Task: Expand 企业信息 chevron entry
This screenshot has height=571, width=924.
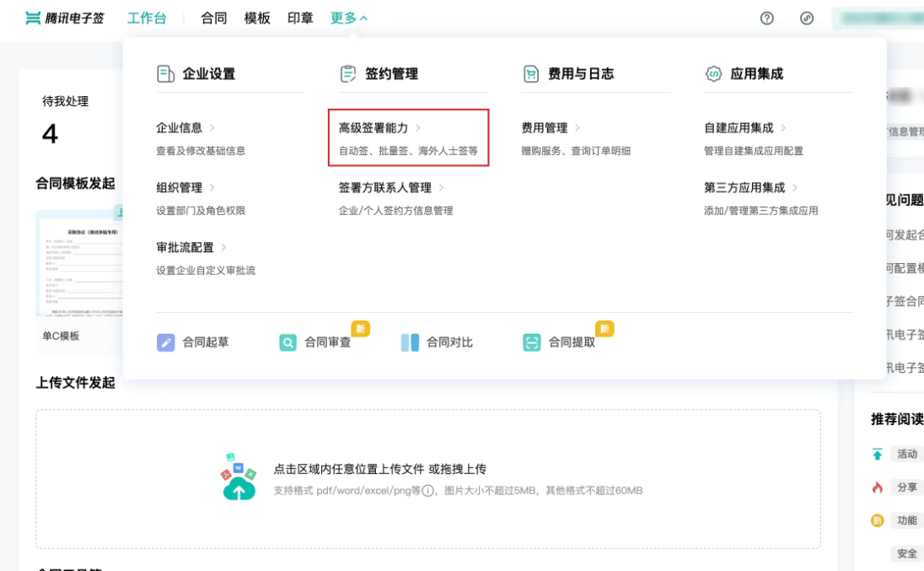Action: (x=185, y=128)
